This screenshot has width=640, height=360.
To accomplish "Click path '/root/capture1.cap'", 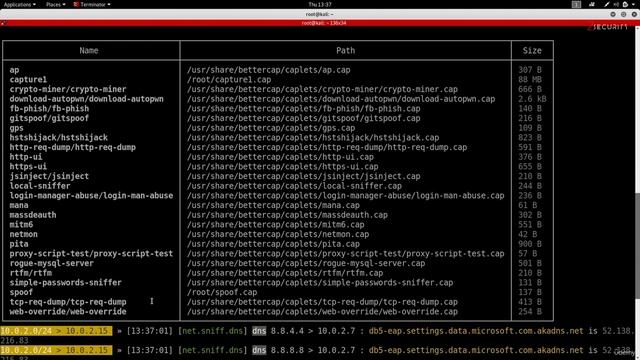I will pos(229,80).
